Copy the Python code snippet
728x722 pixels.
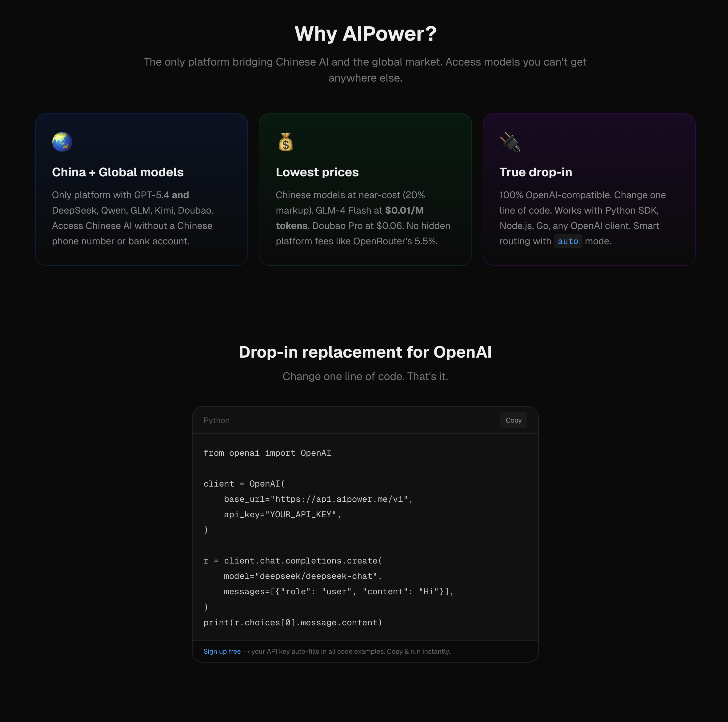pyautogui.click(x=514, y=420)
